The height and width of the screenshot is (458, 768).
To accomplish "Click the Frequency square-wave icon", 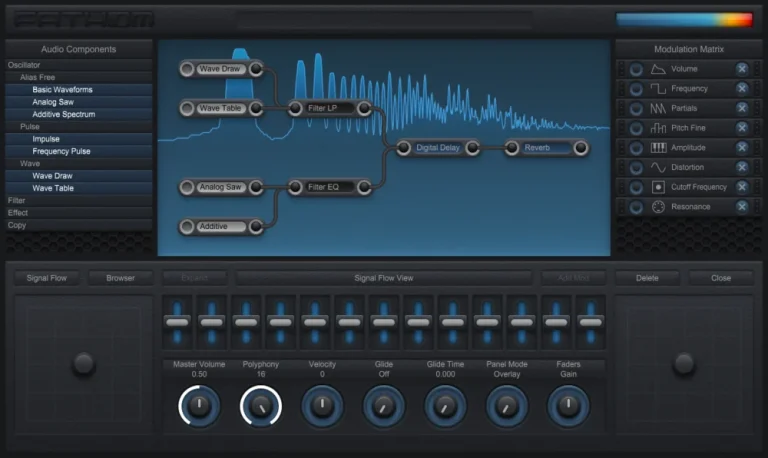I will coord(658,89).
